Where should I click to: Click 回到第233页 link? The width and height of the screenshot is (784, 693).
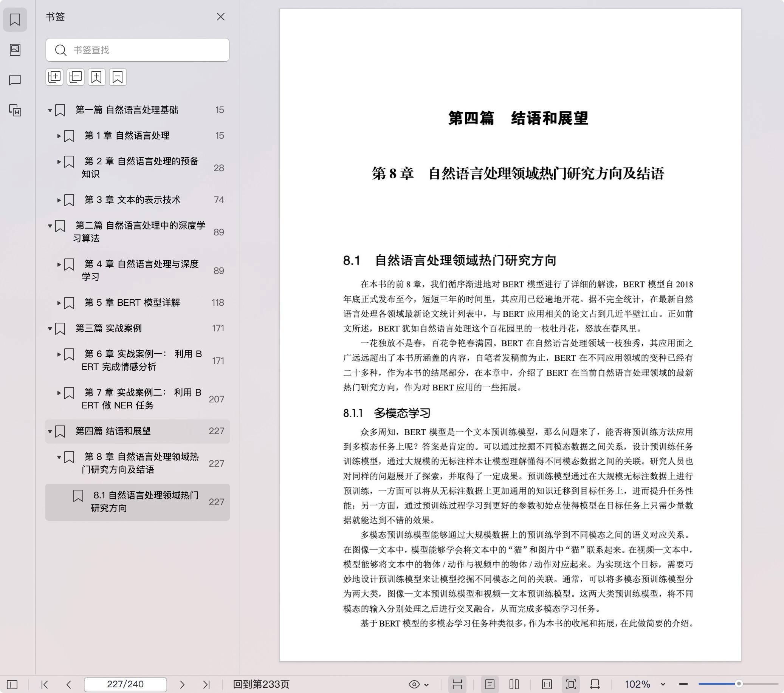pos(261,684)
